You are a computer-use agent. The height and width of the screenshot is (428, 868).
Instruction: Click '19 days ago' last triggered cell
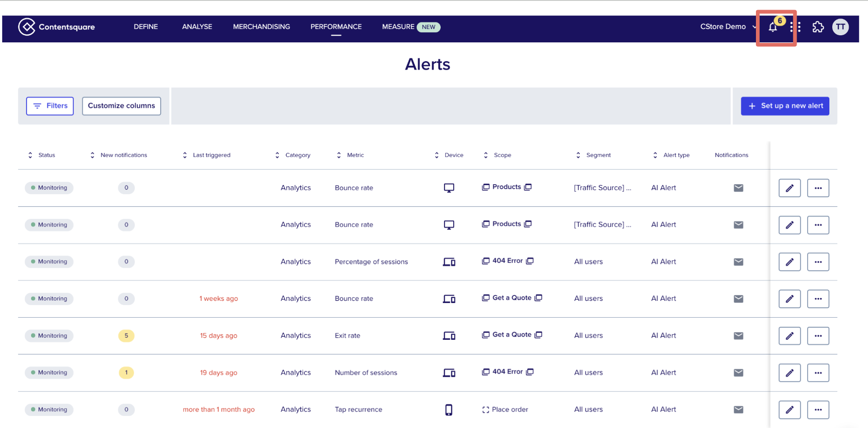(x=219, y=373)
